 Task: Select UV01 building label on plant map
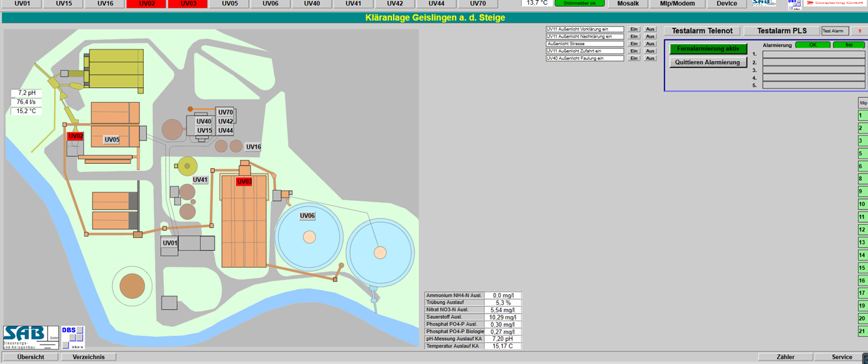coord(170,243)
